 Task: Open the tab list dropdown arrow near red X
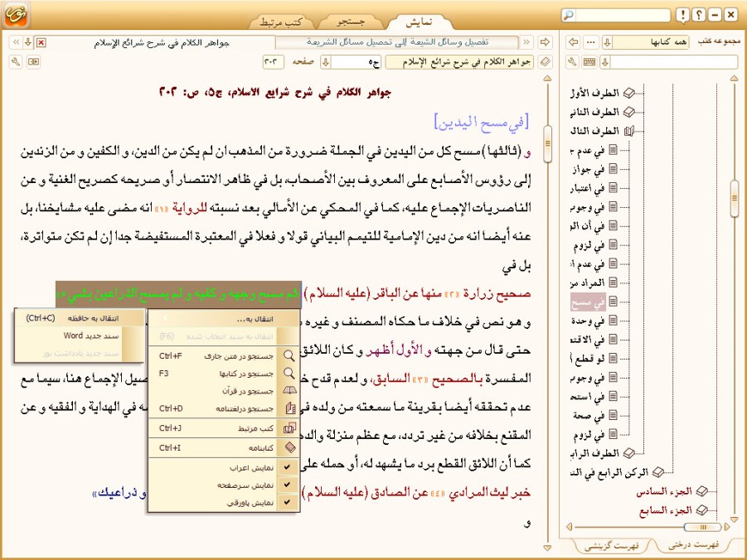point(28,42)
